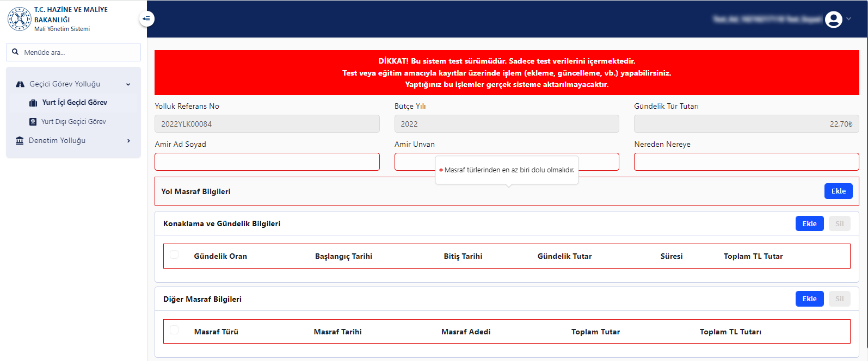The height and width of the screenshot is (361, 868).
Task: Tick the select-all checkbox in the Masraf Türü table
Action: click(x=174, y=330)
